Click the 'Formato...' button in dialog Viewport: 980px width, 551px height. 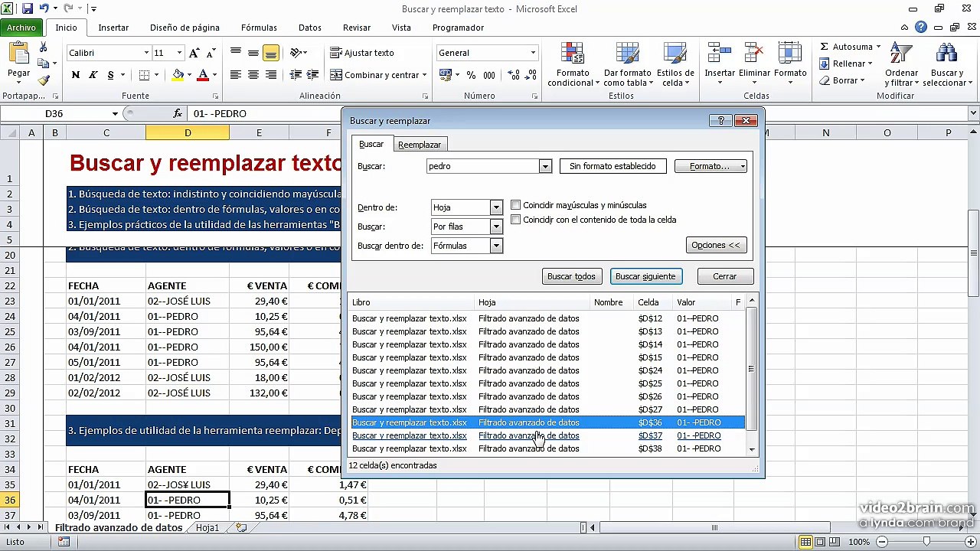click(710, 166)
